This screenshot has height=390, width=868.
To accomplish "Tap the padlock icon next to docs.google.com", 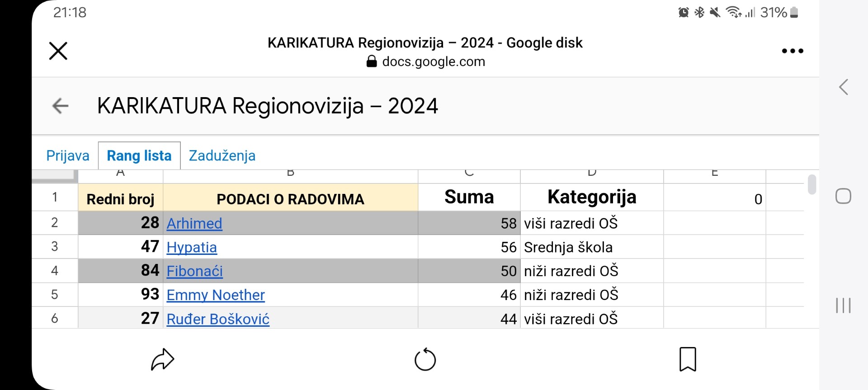I will pos(372,61).
